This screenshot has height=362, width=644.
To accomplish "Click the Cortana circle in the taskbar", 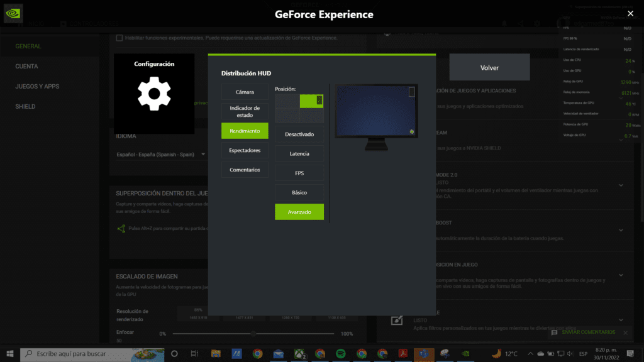I will [174, 354].
